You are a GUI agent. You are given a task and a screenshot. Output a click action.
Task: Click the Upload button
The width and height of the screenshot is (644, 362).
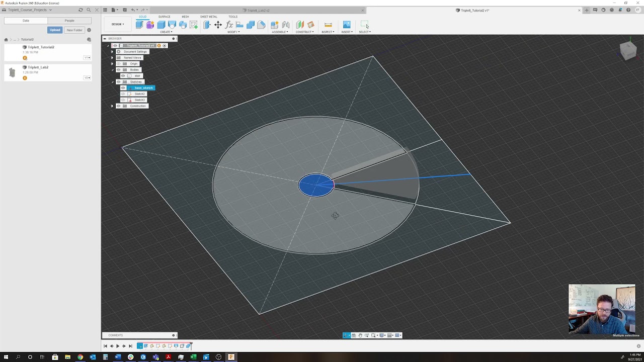click(x=55, y=30)
